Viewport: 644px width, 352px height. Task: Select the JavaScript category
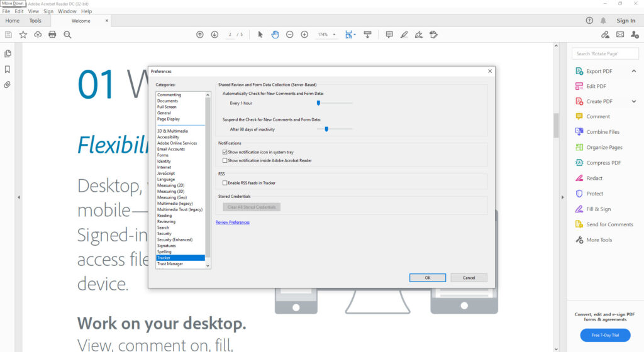coord(166,173)
